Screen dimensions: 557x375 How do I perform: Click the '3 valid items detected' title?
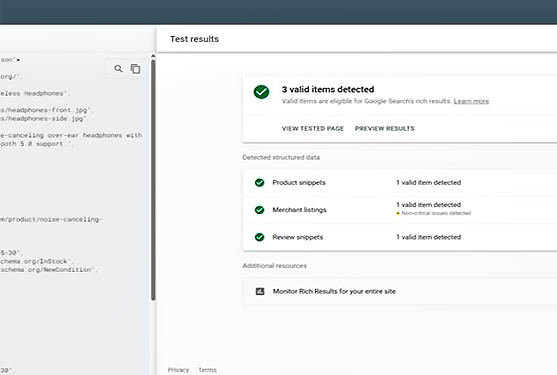point(328,89)
